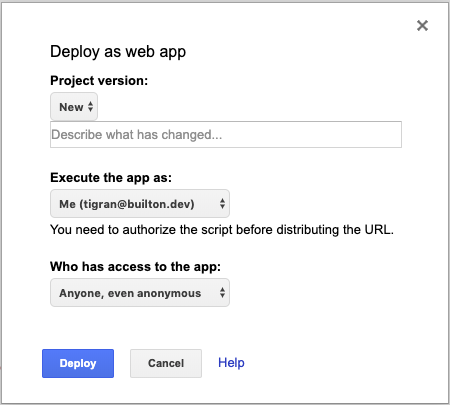Screen dimensions: 450x405
Task: Click the Execute the app as label
Action: point(111,178)
